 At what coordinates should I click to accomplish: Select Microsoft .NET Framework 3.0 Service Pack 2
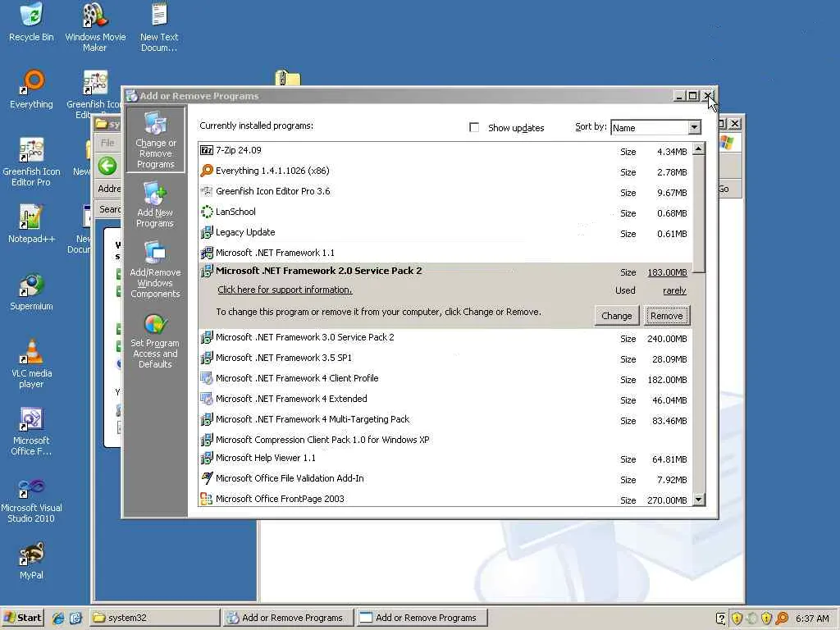pyautogui.click(x=445, y=337)
